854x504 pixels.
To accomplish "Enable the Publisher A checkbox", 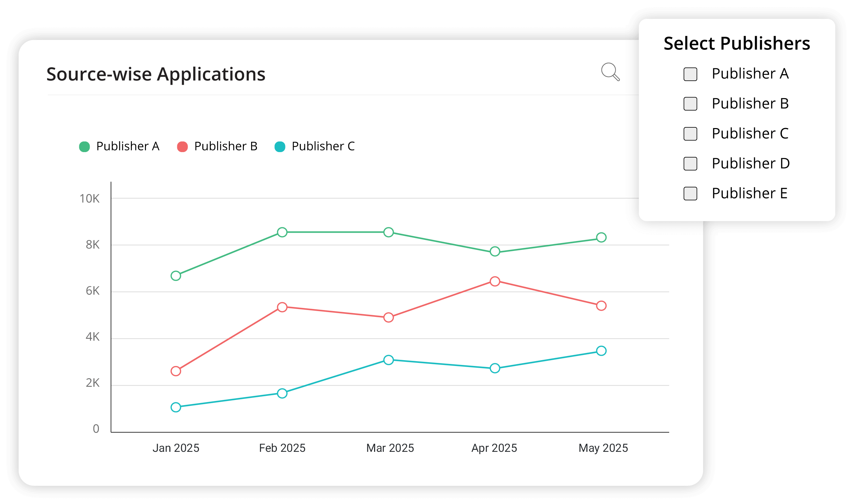I will point(690,73).
